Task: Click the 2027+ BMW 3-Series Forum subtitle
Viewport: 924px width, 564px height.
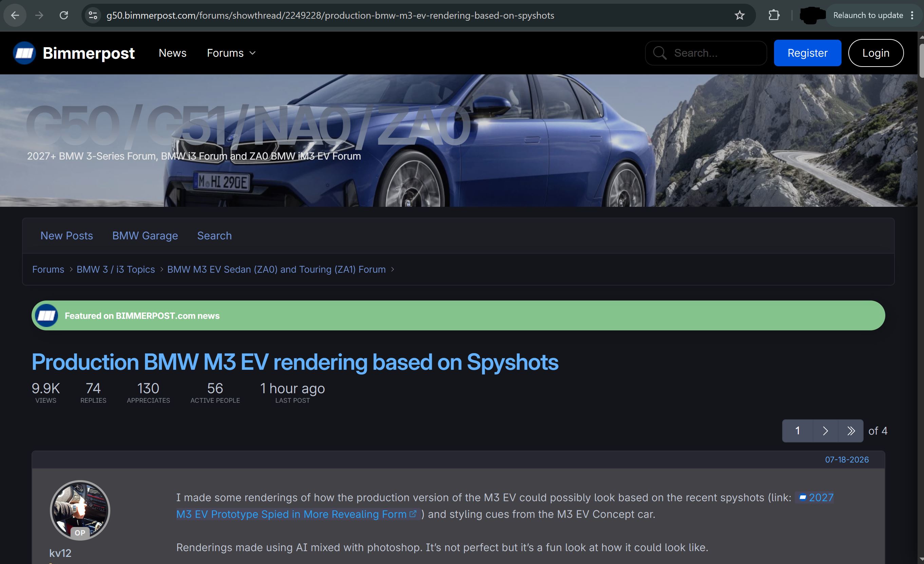Action: (x=194, y=156)
